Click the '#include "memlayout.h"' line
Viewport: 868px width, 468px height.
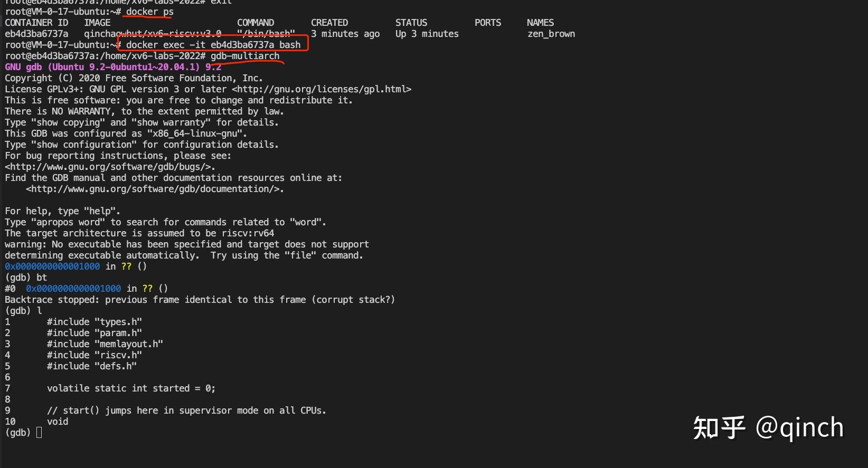[x=105, y=344]
